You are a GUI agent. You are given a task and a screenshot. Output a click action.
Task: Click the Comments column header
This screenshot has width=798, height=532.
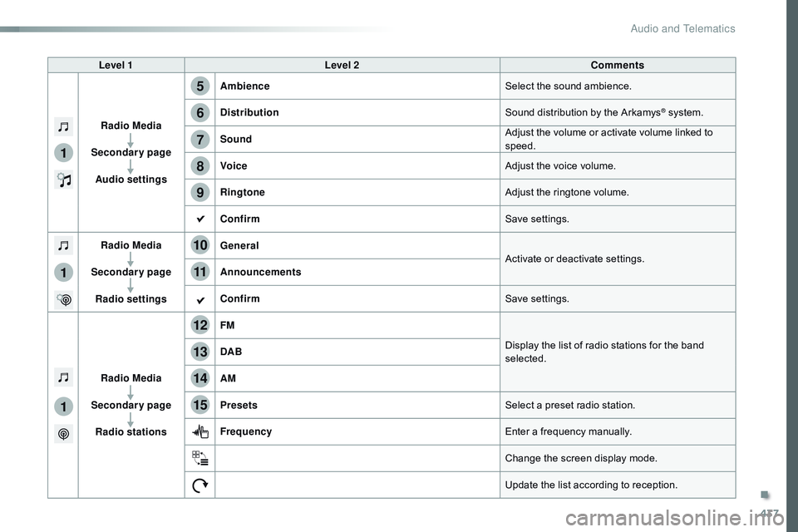[x=618, y=65]
